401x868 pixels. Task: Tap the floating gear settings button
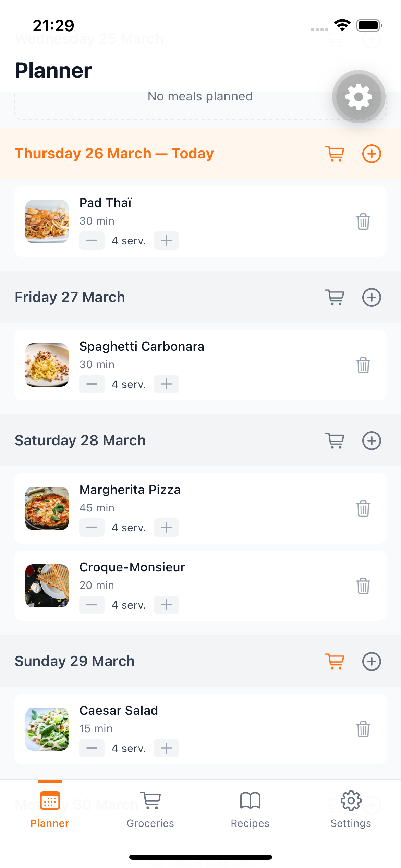point(359,97)
